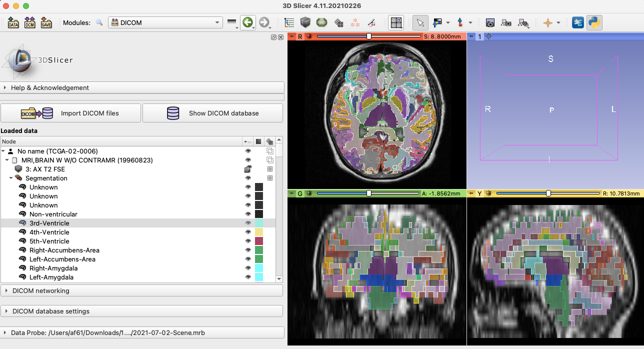The height and width of the screenshot is (349, 644).
Task: Open the fiducial placement dropdown arrow
Action: (470, 23)
